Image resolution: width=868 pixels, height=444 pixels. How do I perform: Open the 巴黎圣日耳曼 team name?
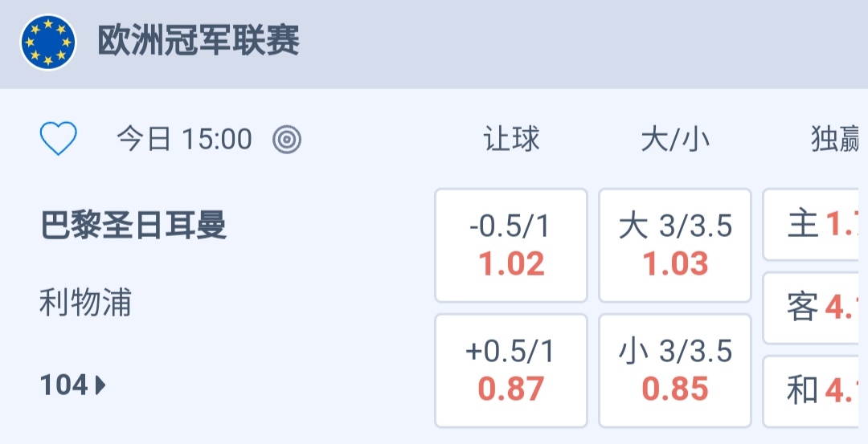point(133,226)
